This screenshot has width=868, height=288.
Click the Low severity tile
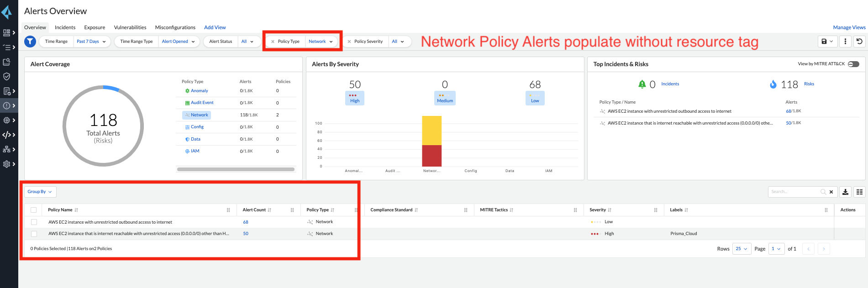[x=535, y=98]
